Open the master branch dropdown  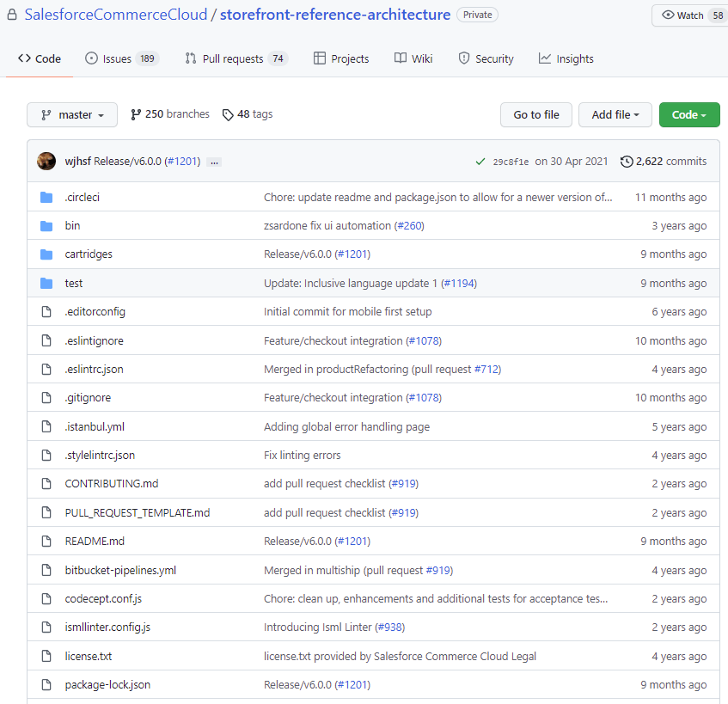pos(72,114)
